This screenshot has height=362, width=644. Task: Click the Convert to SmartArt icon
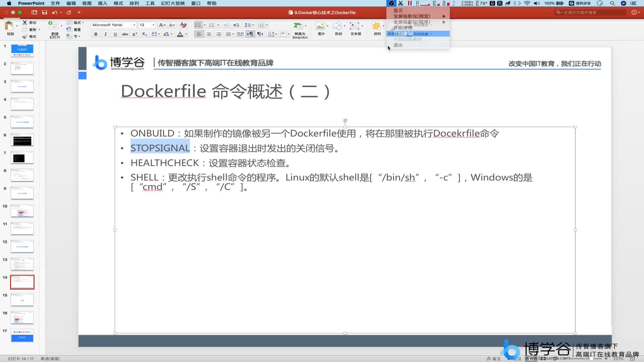click(298, 26)
